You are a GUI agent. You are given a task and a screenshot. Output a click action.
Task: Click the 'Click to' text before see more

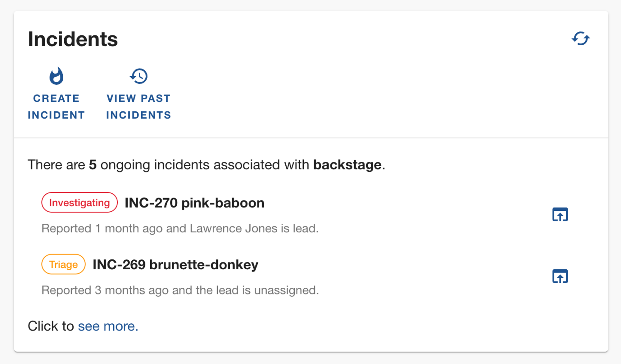click(51, 326)
